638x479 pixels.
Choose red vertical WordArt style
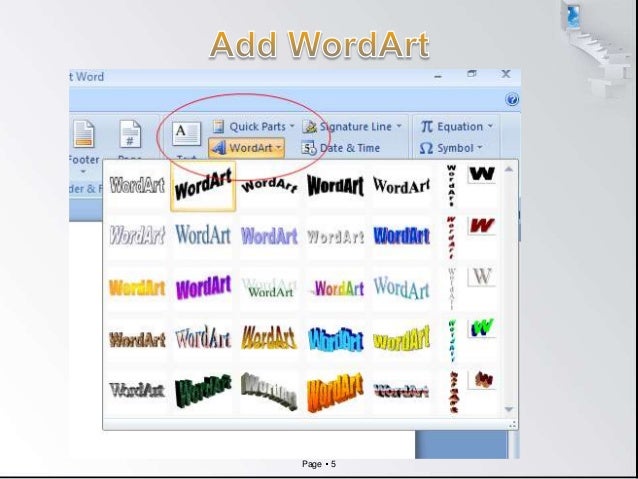(451, 237)
